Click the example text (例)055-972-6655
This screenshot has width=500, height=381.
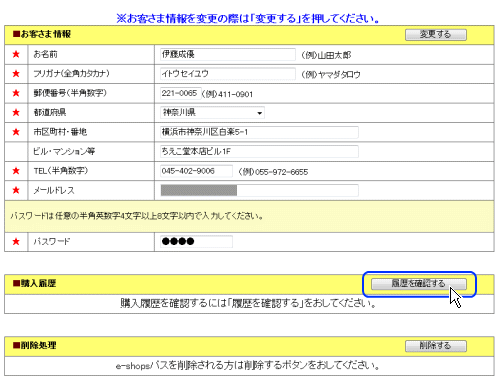click(273, 172)
